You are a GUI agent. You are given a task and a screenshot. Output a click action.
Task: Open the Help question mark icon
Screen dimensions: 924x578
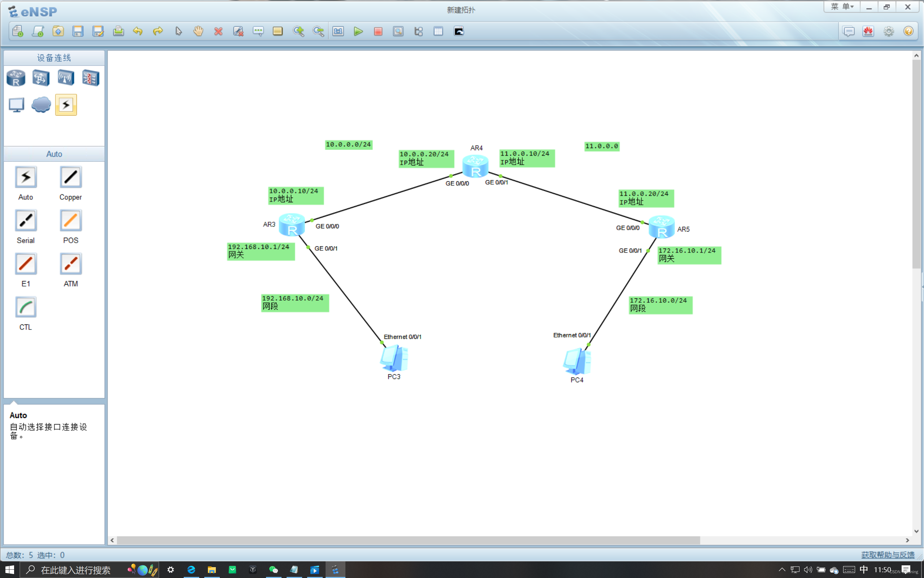tap(908, 31)
